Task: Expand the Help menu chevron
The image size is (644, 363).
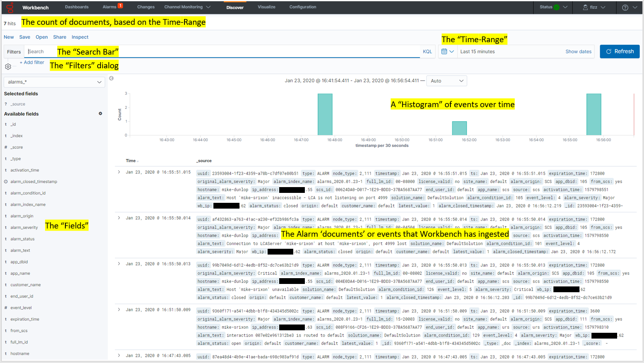Action: (x=635, y=7)
